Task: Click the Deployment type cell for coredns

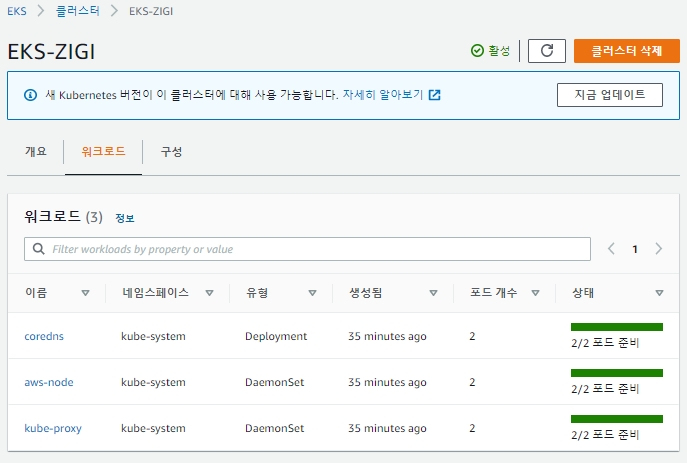Action: point(276,336)
